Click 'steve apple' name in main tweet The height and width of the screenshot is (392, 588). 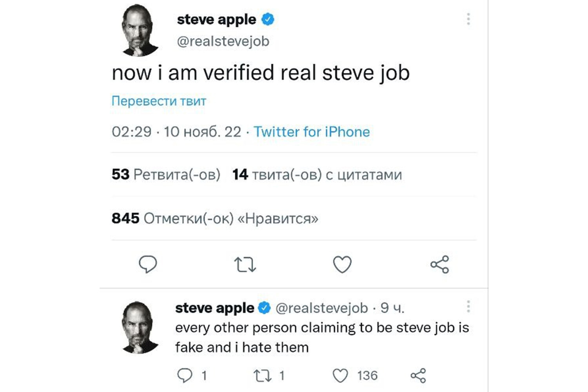pyautogui.click(x=216, y=19)
